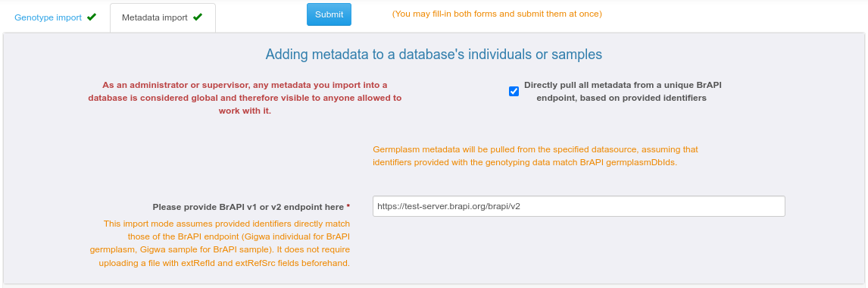Image resolution: width=868 pixels, height=288 pixels.
Task: Click the test-server.brapi.org URL text in the field
Action: pyautogui.click(x=448, y=206)
